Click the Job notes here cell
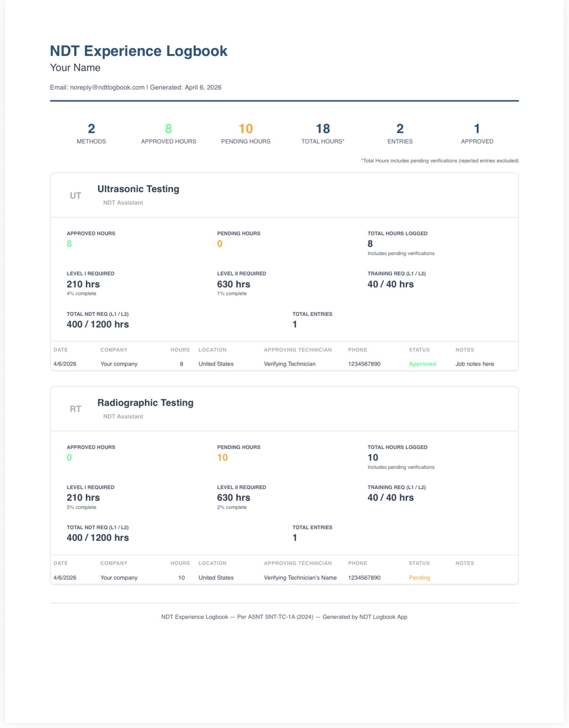 tap(475, 364)
